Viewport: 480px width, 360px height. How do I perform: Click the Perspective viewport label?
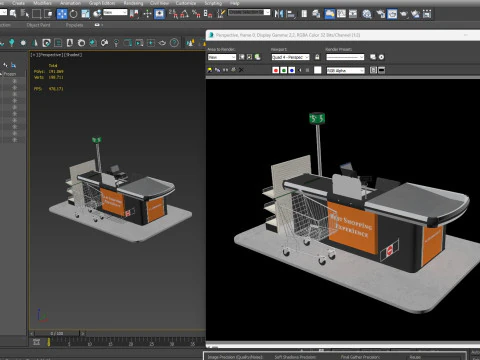(x=50, y=55)
